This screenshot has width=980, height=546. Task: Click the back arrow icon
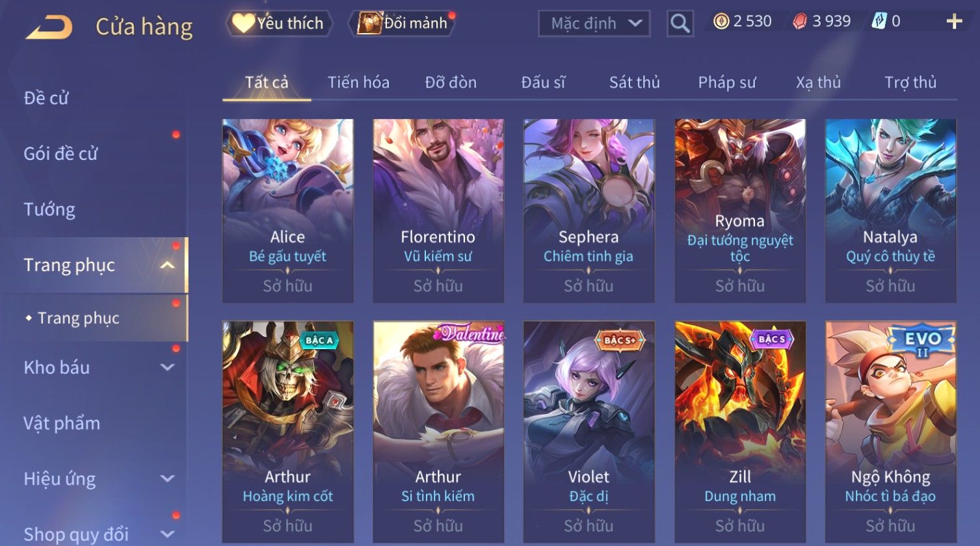pyautogui.click(x=49, y=27)
